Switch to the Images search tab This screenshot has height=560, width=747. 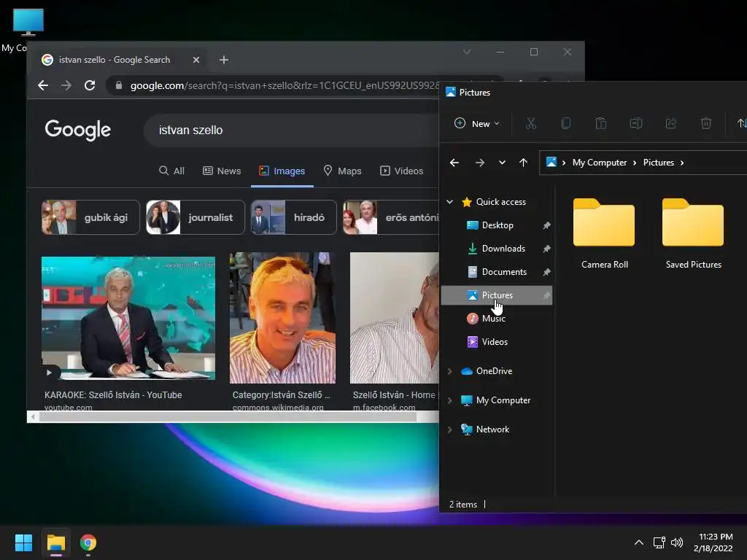click(x=282, y=171)
